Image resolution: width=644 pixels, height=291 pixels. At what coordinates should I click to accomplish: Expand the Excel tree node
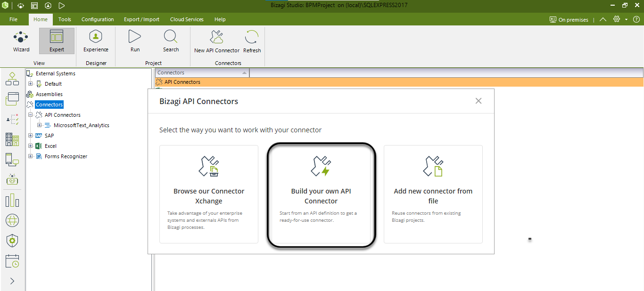pyautogui.click(x=30, y=146)
